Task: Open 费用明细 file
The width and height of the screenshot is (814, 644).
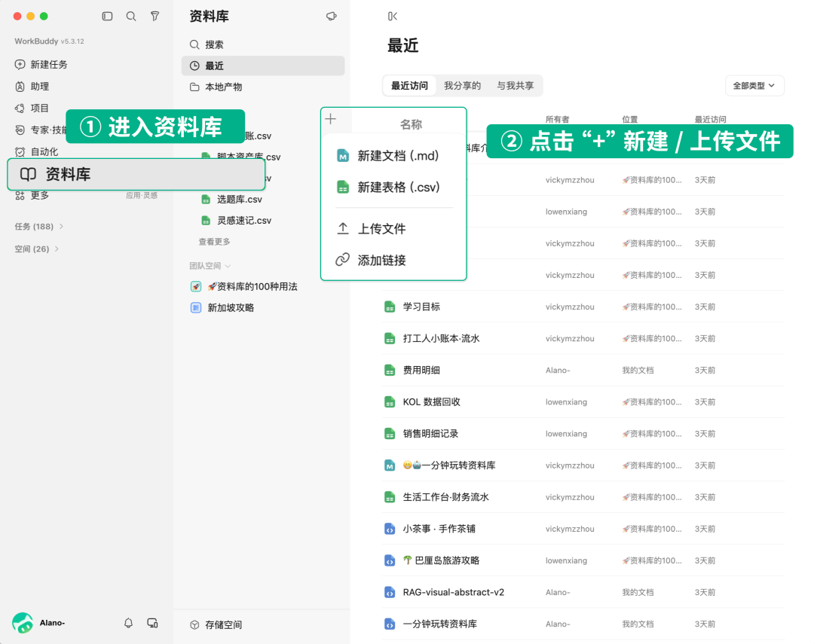Action: [421, 370]
